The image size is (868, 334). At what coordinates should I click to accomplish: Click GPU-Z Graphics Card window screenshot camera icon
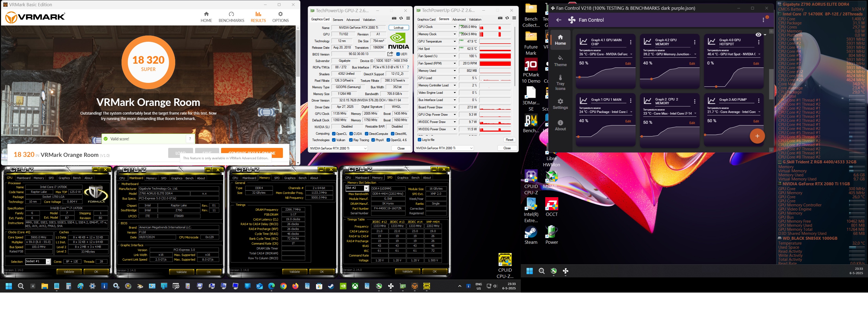pos(394,18)
